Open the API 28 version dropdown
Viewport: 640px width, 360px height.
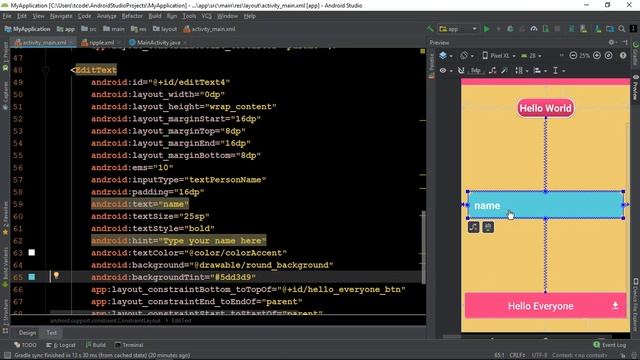point(531,56)
